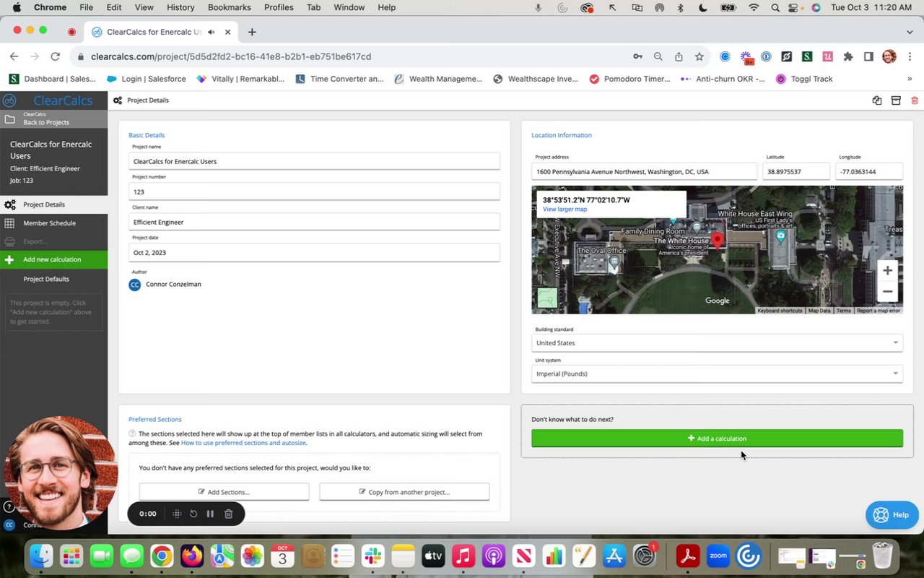
Task: Open Adobe Acrobat from the Dock
Action: [688, 556]
